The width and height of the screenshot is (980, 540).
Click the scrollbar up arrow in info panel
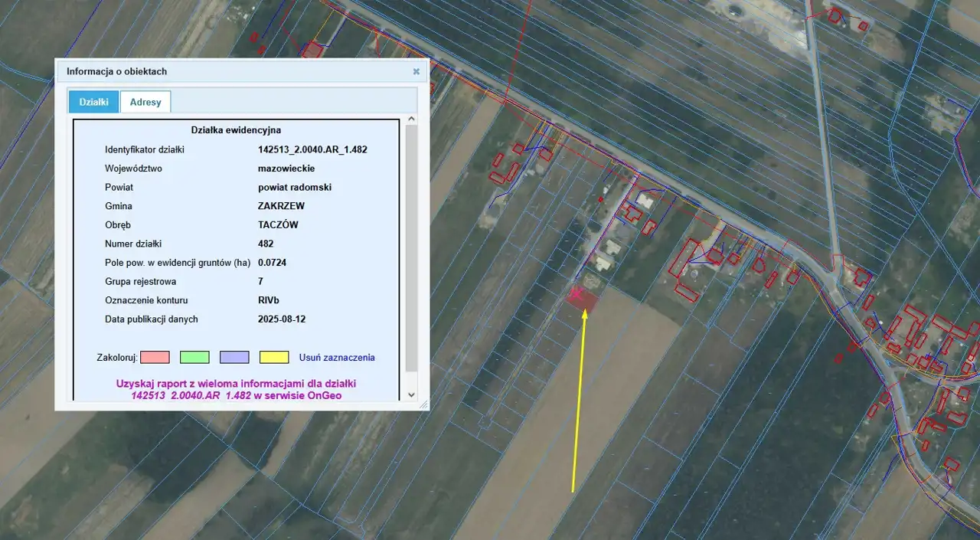(x=411, y=119)
